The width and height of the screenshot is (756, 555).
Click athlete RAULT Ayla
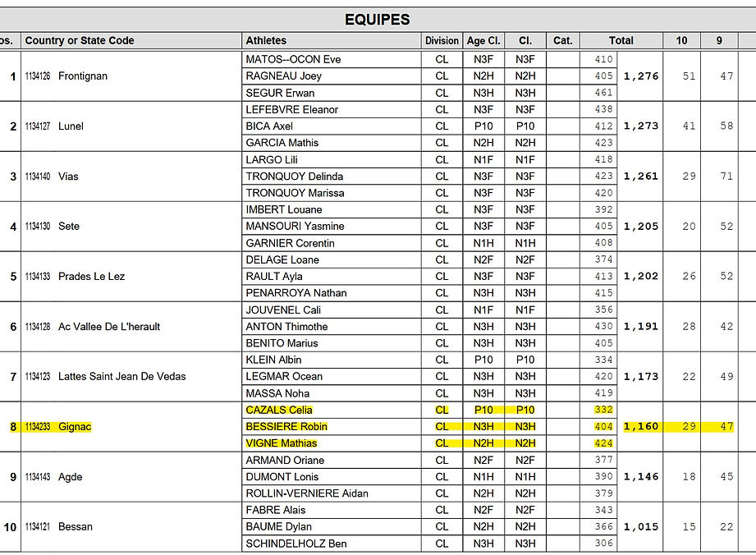[274, 277]
